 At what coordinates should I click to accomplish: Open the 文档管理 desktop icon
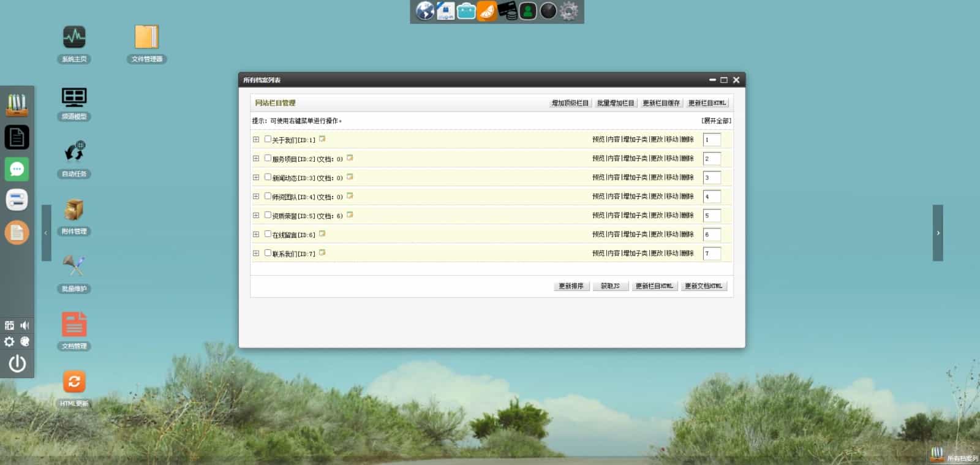[x=74, y=324]
